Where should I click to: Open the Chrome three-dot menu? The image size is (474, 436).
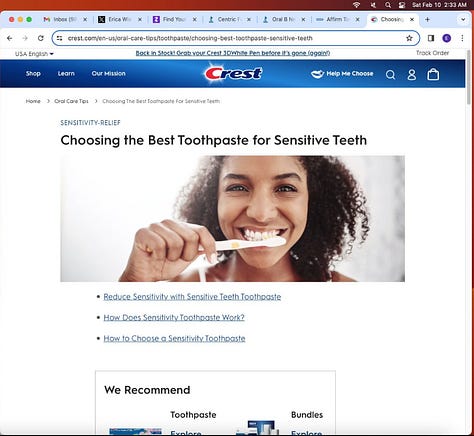pos(462,38)
